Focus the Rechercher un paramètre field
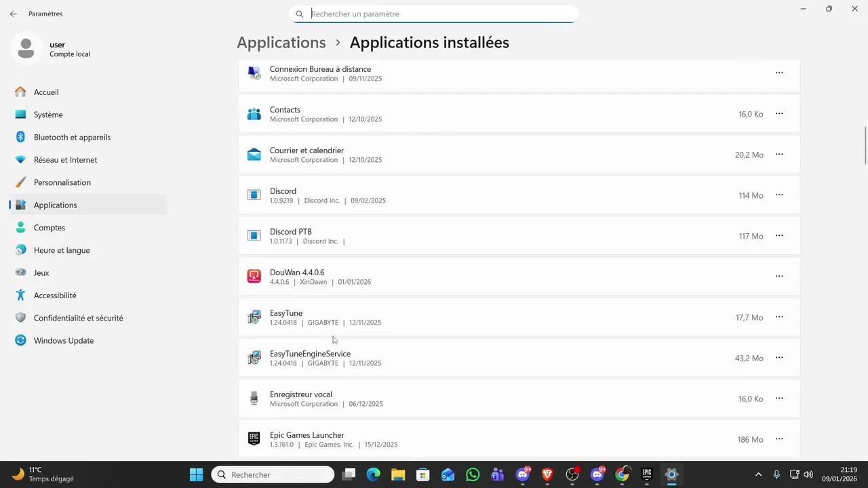This screenshot has height=488, width=868. click(x=434, y=14)
